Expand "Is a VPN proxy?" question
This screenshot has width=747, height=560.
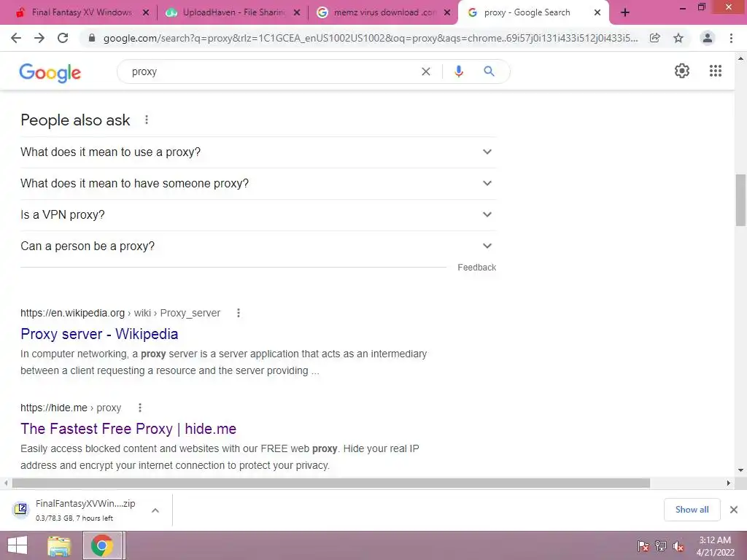tap(258, 215)
